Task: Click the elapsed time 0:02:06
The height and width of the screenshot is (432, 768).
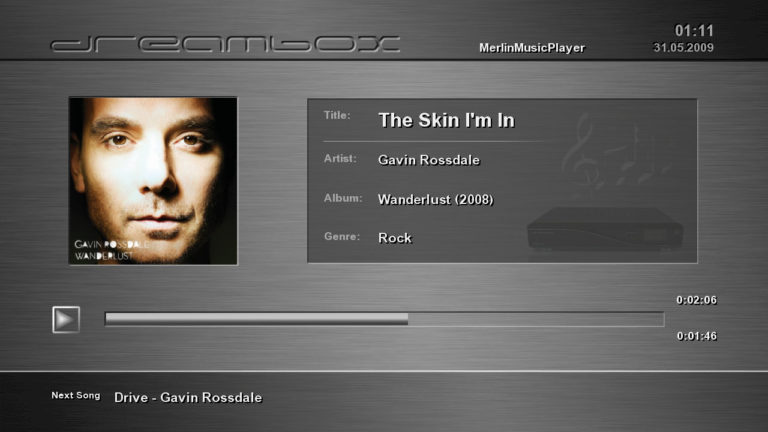Action: (x=696, y=300)
